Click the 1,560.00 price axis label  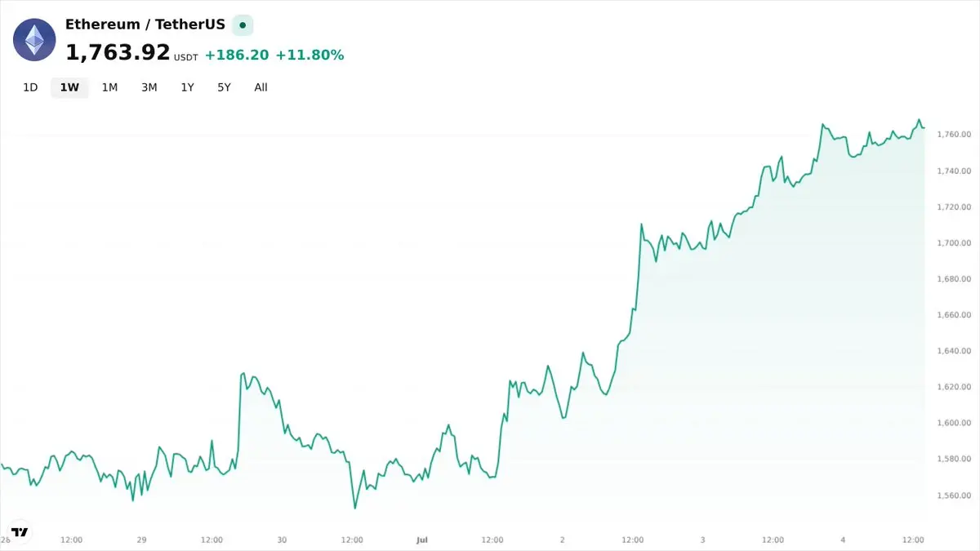coord(954,495)
